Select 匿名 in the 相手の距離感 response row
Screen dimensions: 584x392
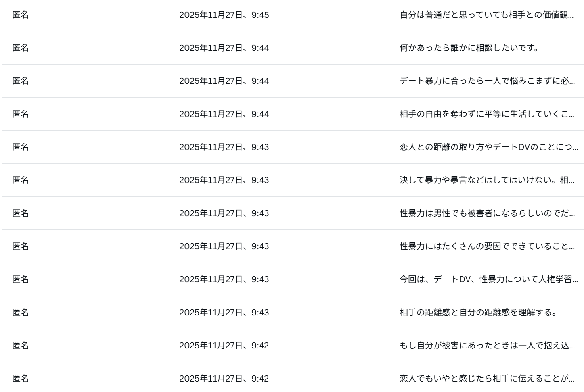21,313
